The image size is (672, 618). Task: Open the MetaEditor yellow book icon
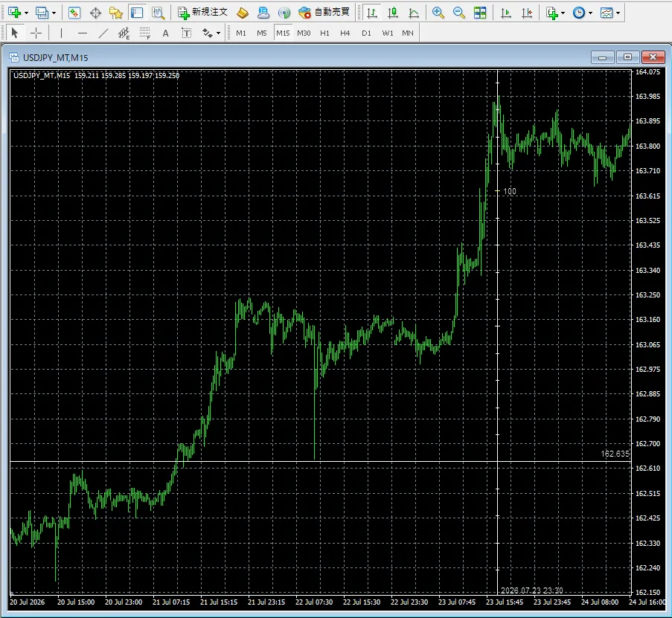243,13
